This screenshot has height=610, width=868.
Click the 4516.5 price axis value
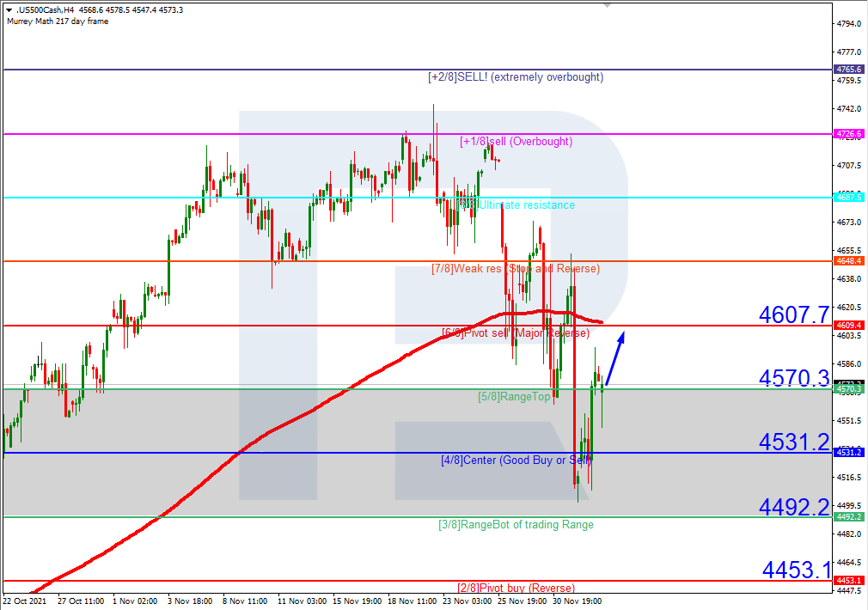[849, 477]
